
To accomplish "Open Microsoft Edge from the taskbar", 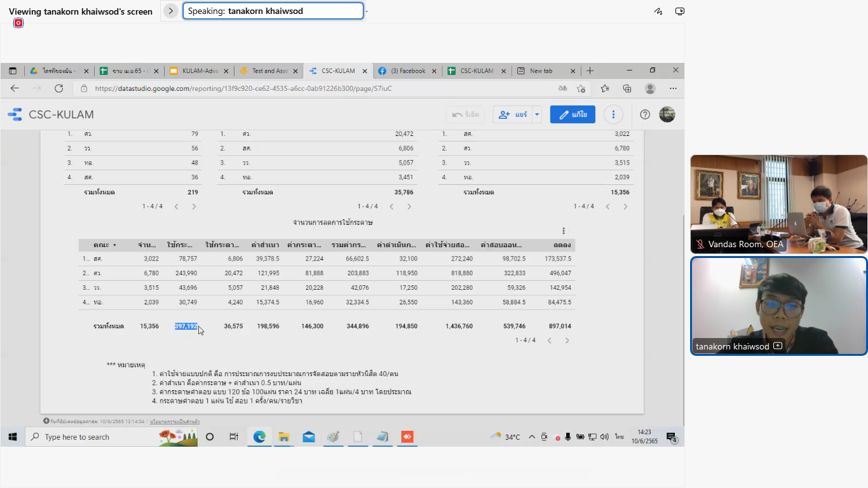I will point(259,437).
